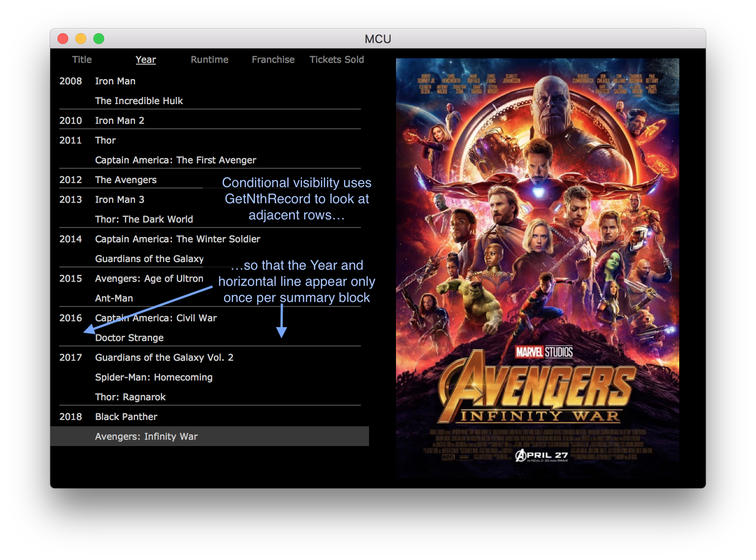Select Spider-Man: Homecoming in the list
The height and width of the screenshot is (560, 756).
coord(154,377)
